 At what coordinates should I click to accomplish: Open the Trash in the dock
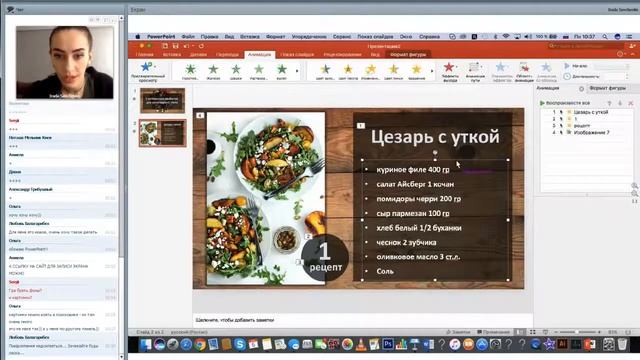(x=622, y=344)
